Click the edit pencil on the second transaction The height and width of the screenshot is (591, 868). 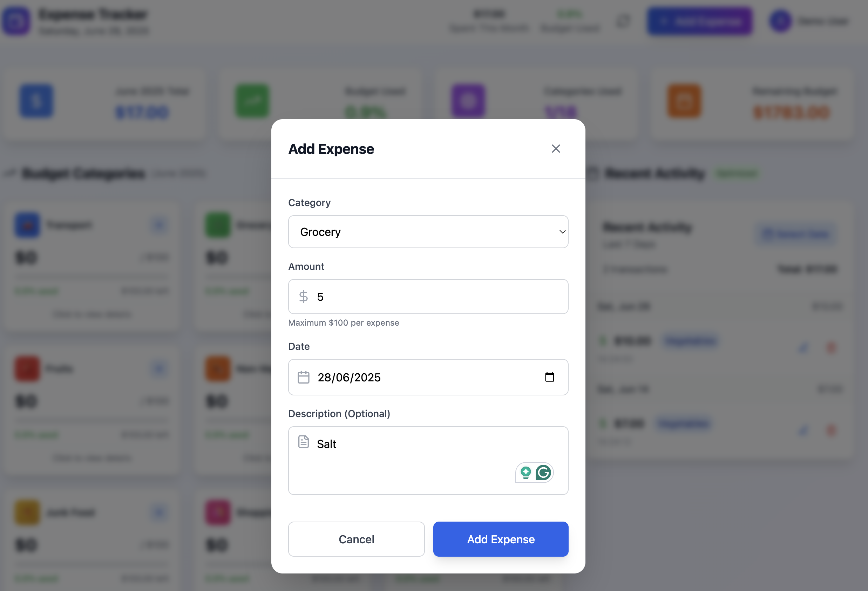pyautogui.click(x=803, y=430)
